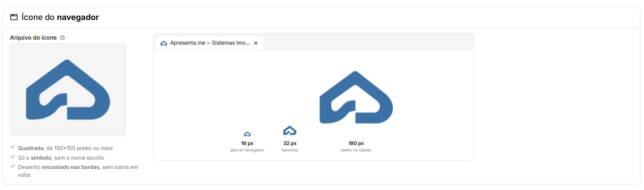This screenshot has height=190, width=644.
Task: Click the "Ícone do navegador" heading
Action: click(x=60, y=17)
